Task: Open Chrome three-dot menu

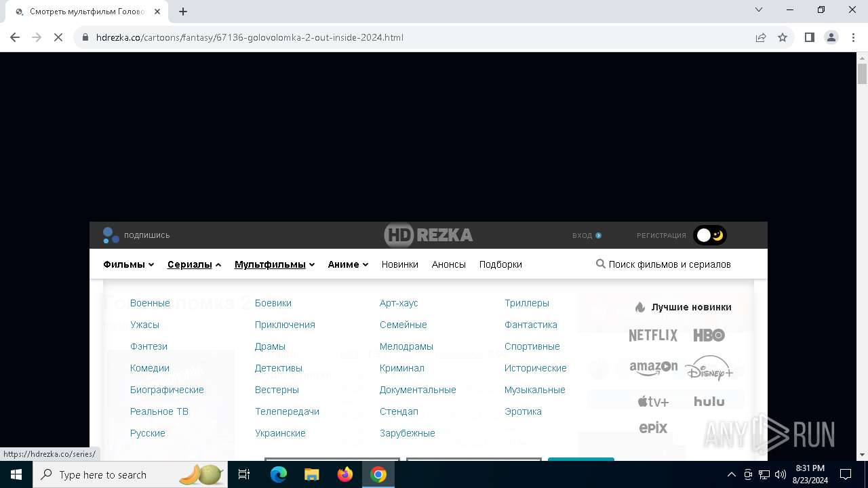Action: tap(853, 37)
